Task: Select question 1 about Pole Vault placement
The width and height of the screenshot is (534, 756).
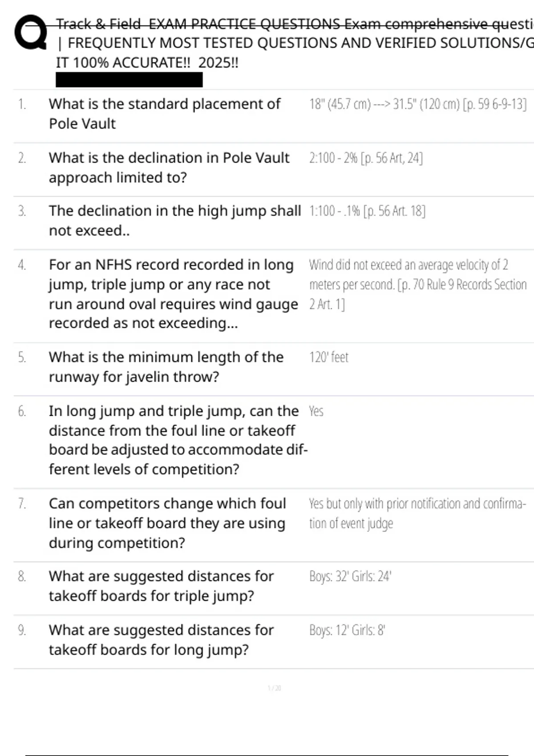Action: click(165, 113)
